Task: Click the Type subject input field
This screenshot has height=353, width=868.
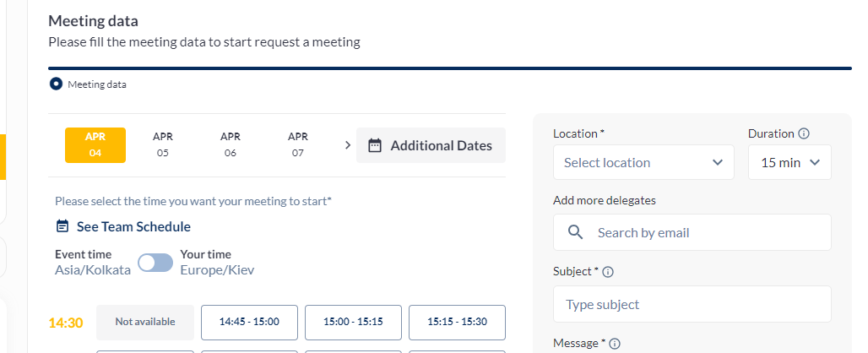Action: tap(692, 304)
